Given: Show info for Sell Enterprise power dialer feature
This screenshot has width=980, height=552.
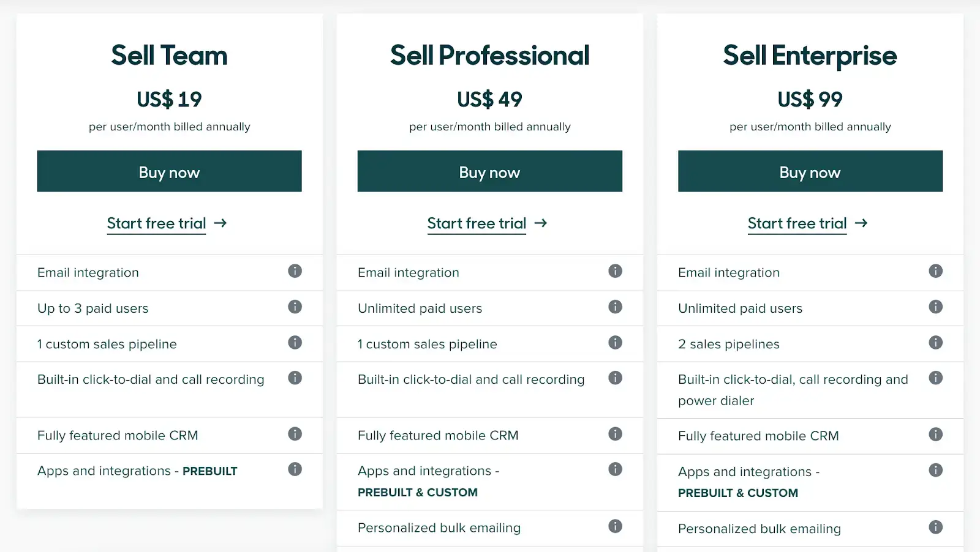Looking at the screenshot, I should click(935, 378).
